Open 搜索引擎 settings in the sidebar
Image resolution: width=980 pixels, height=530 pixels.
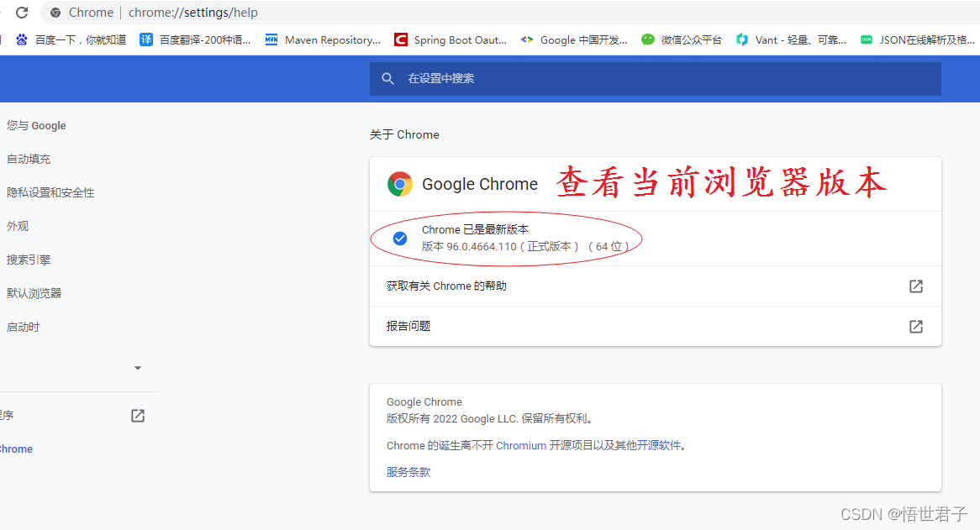click(29, 260)
